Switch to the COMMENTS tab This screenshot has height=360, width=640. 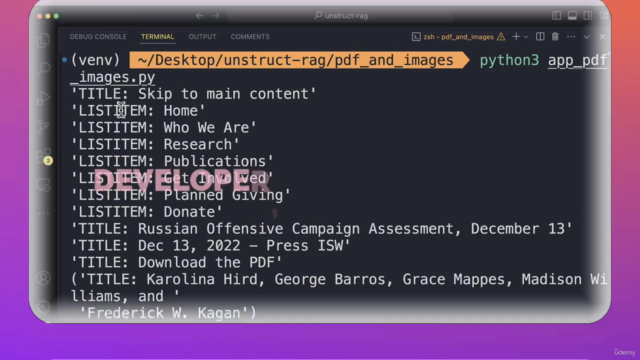click(250, 37)
